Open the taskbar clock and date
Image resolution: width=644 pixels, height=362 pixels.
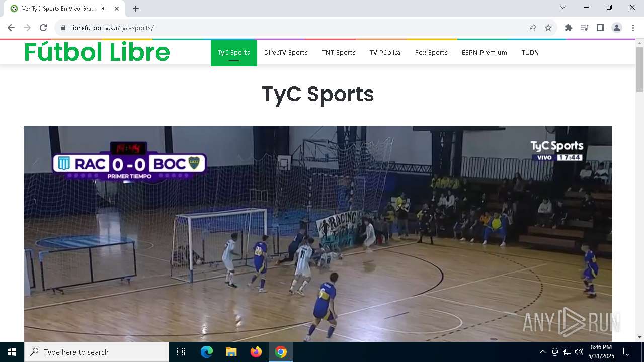click(601, 352)
